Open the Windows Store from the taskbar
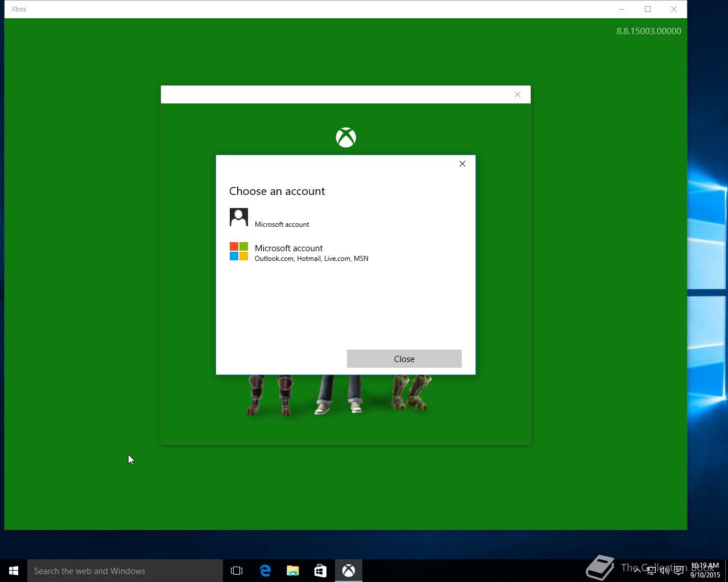 [x=321, y=571]
